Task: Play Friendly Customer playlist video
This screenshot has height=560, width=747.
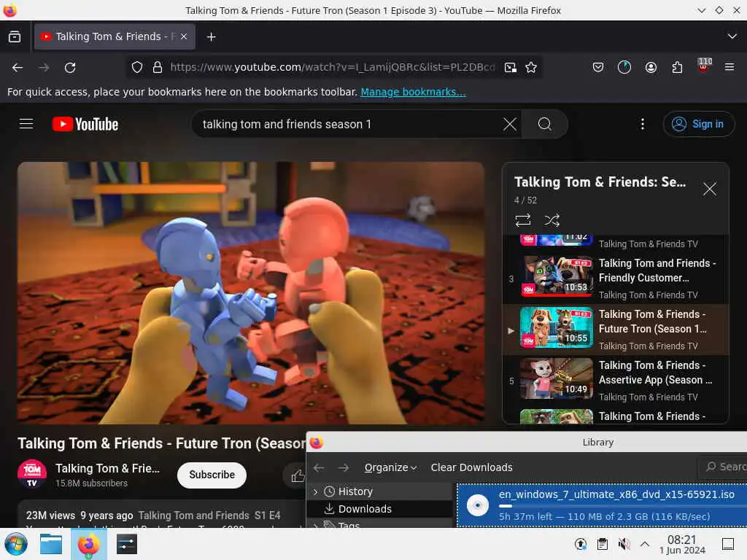Action: [616, 279]
